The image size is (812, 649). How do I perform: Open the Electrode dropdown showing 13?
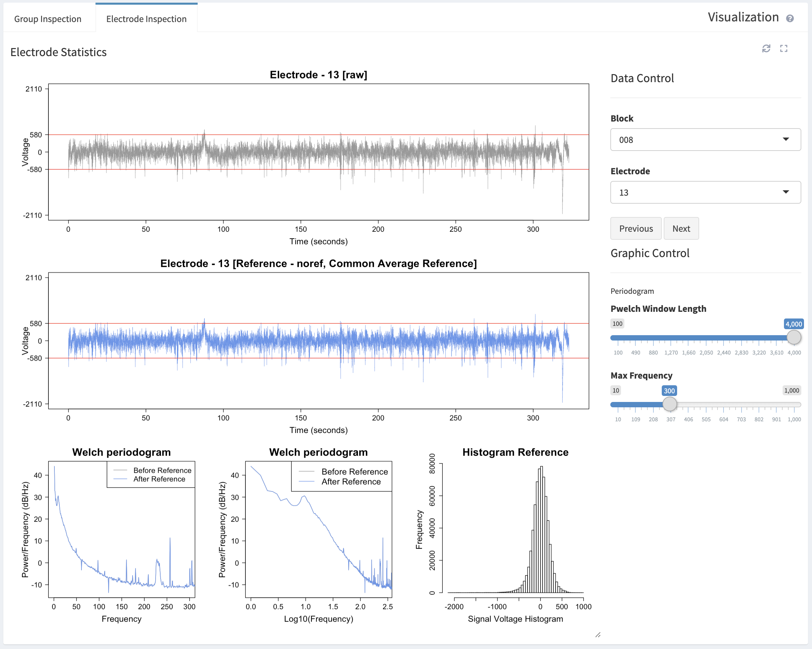[700, 193]
